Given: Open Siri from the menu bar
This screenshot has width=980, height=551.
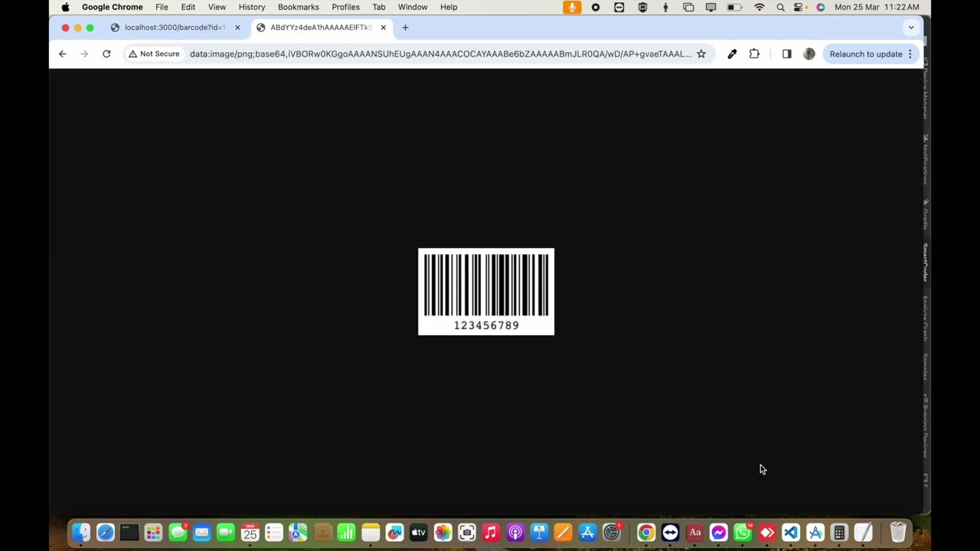Looking at the screenshot, I should [x=821, y=7].
